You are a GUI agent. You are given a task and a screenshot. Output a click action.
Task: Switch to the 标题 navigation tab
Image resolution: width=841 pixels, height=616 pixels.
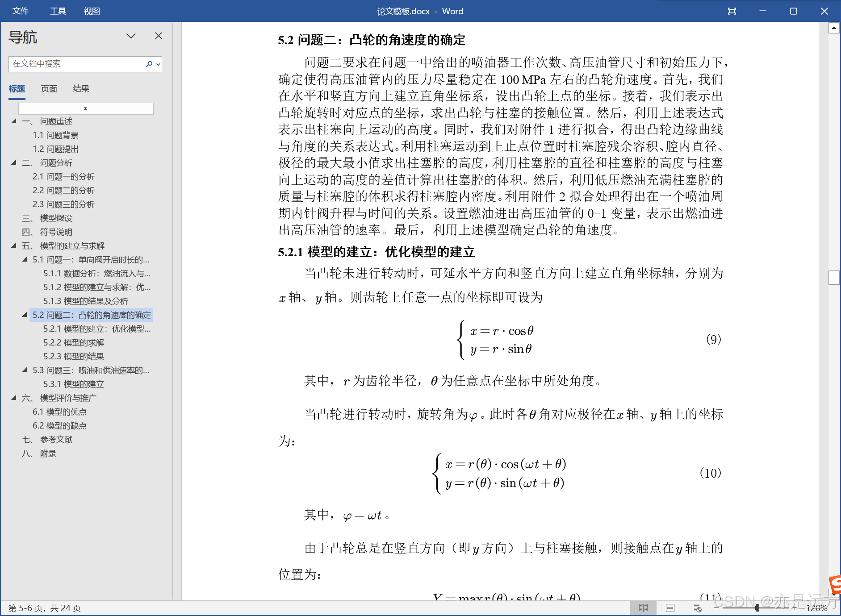(17, 89)
